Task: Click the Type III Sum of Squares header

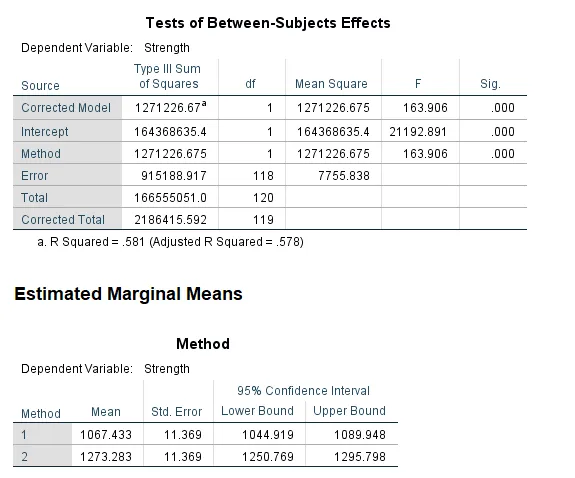Action: (169, 76)
